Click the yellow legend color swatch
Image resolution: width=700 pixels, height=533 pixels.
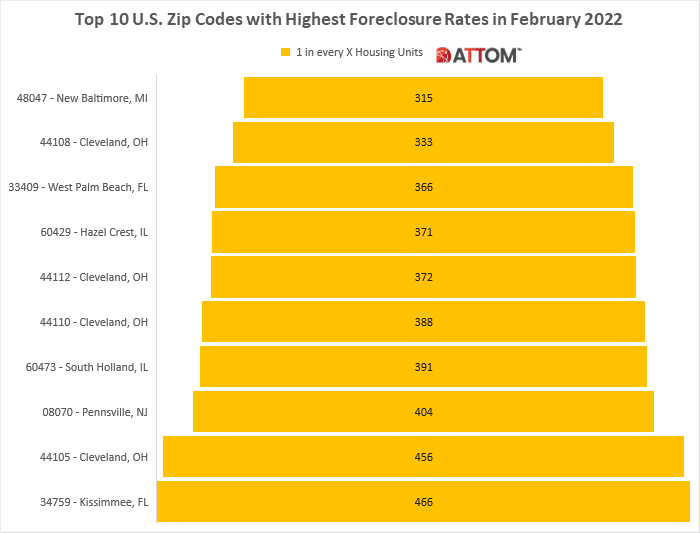(285, 52)
